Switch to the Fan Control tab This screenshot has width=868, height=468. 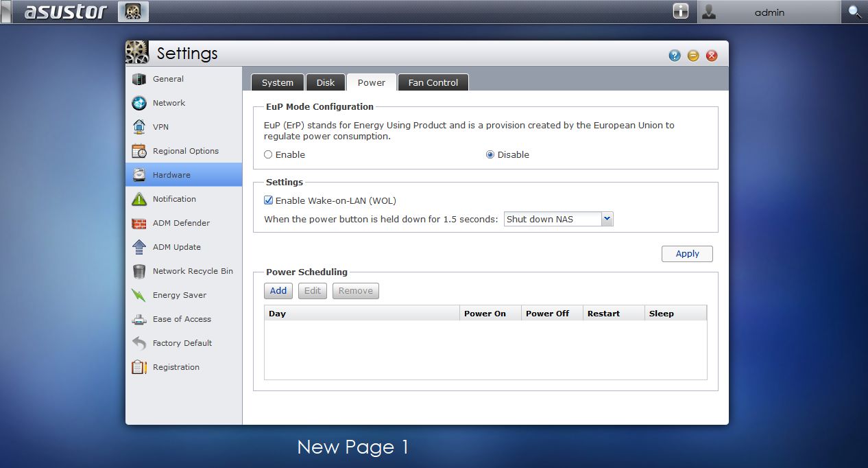click(x=433, y=82)
